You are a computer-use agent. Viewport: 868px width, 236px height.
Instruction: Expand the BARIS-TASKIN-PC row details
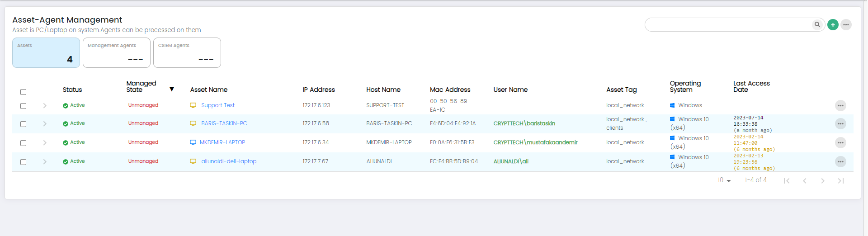click(x=45, y=124)
